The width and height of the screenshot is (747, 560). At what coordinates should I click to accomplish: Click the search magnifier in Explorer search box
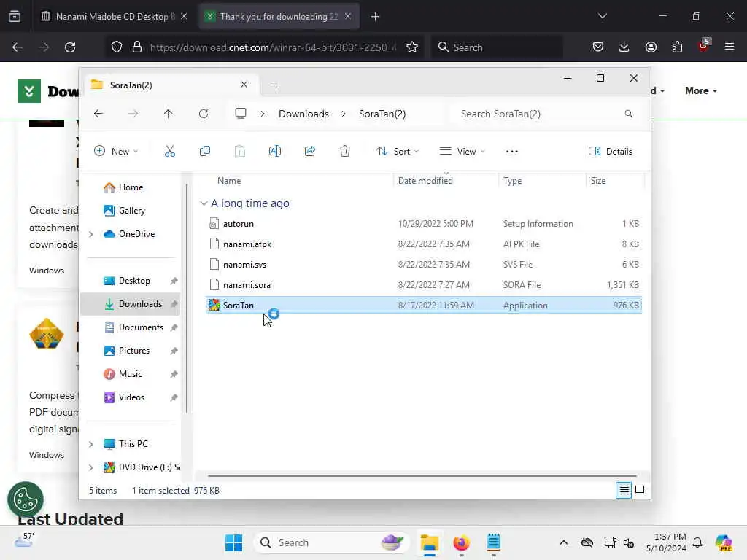pyautogui.click(x=628, y=114)
